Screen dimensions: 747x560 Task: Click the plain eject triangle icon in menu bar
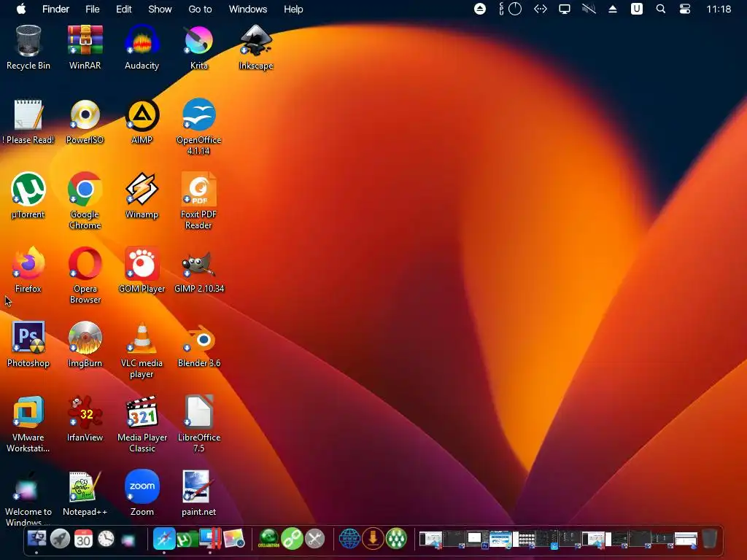pos(613,9)
